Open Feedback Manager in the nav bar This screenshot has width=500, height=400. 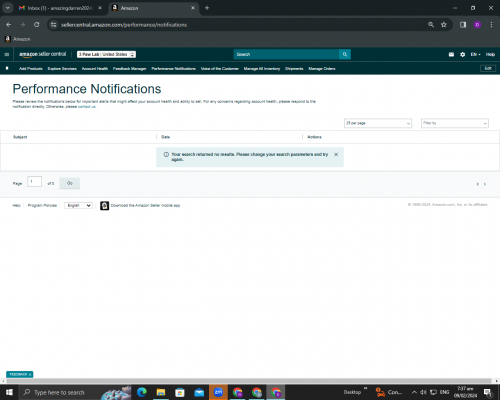[130, 69]
